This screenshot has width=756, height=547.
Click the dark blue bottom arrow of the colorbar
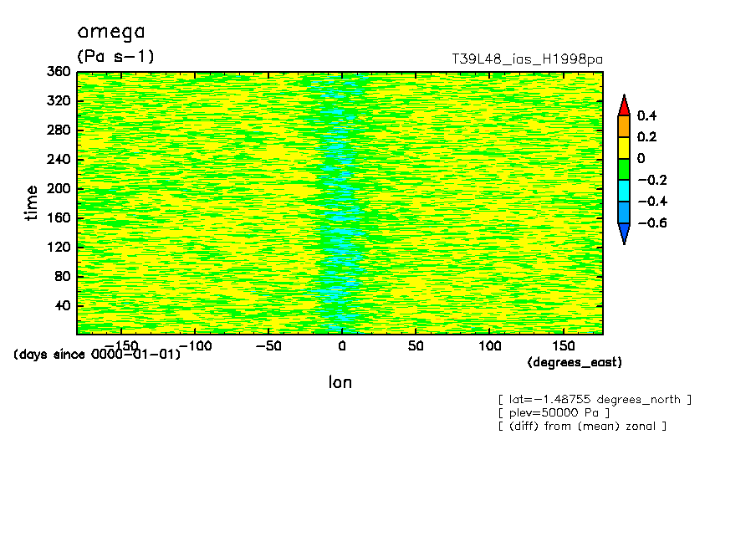pos(624,233)
